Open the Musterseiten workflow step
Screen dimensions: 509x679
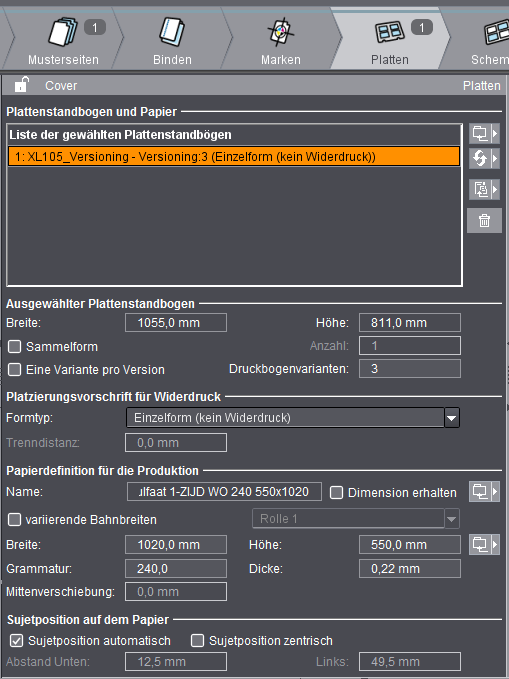click(63, 40)
